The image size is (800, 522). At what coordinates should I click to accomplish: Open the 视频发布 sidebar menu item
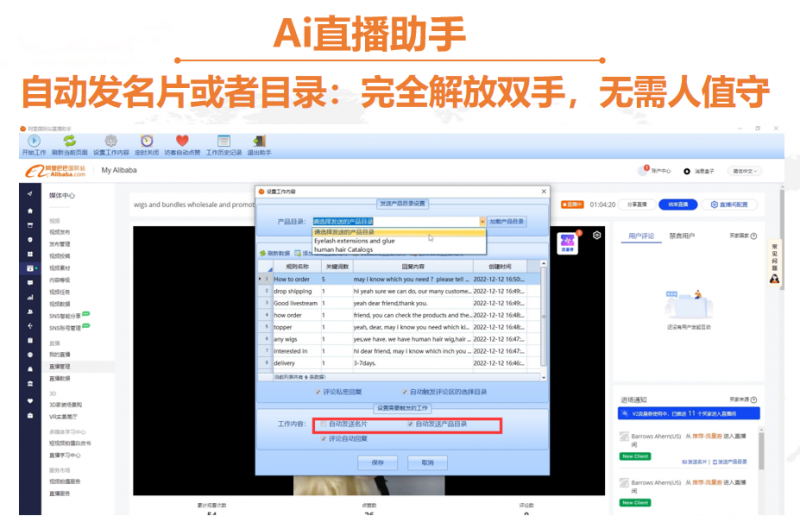[x=60, y=232]
